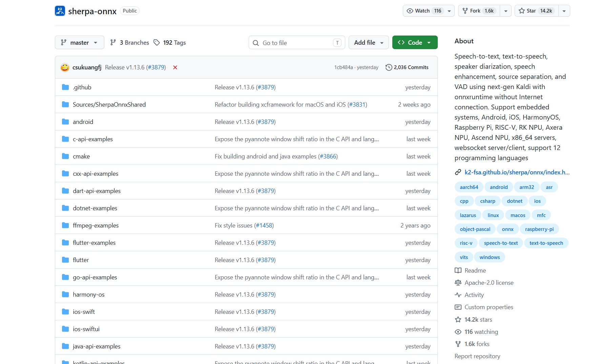Click the Report repository link
The width and height of the screenshot is (598, 364).
click(x=477, y=356)
